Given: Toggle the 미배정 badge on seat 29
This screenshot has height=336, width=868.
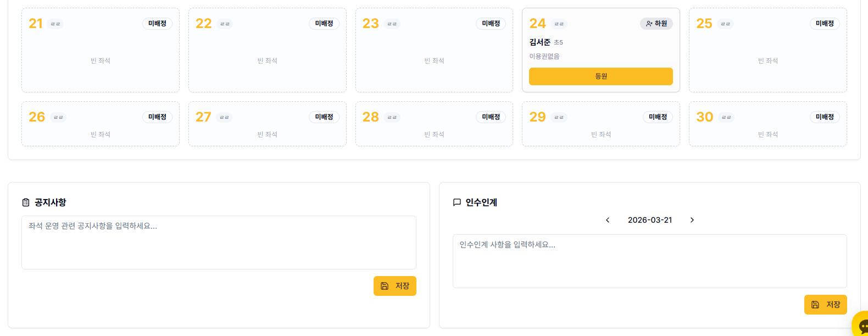Looking at the screenshot, I should point(658,117).
